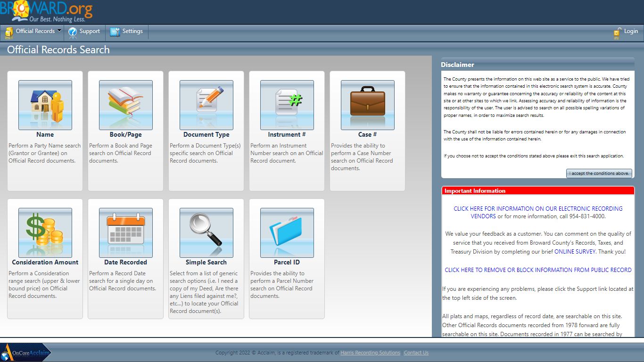Open the Consideration Amount coins icon
This screenshot has height=362, width=644.
tap(45, 233)
